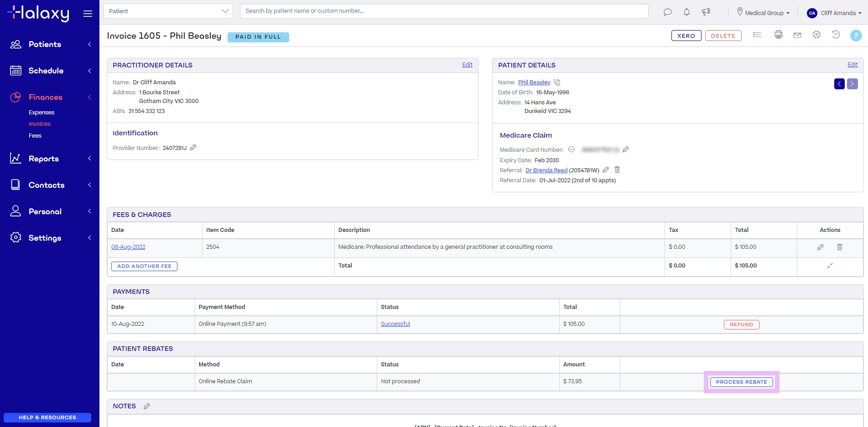The height and width of the screenshot is (427, 868).
Task: Open the notifications bell
Action: click(686, 12)
